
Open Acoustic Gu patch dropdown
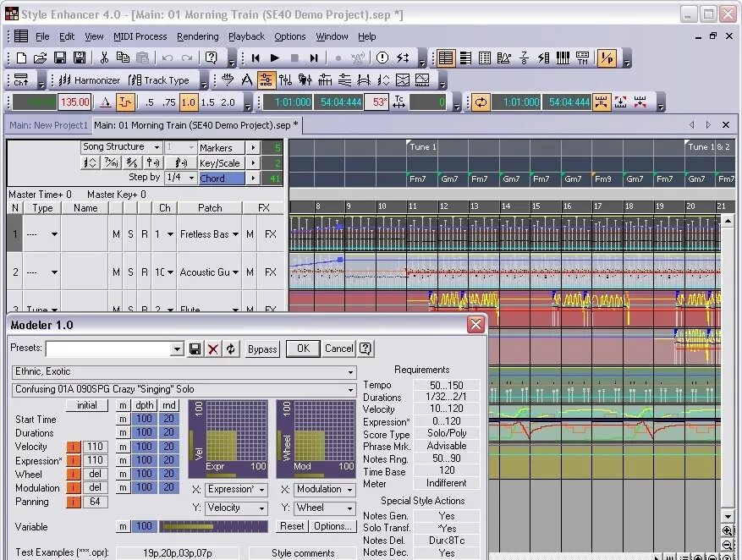236,272
